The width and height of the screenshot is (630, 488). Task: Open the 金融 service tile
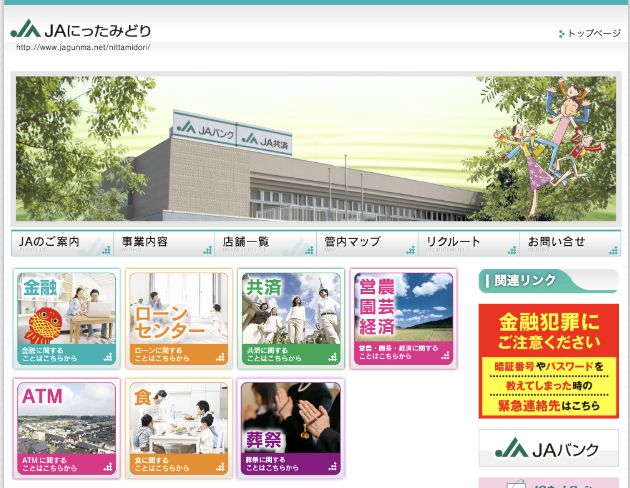click(67, 318)
